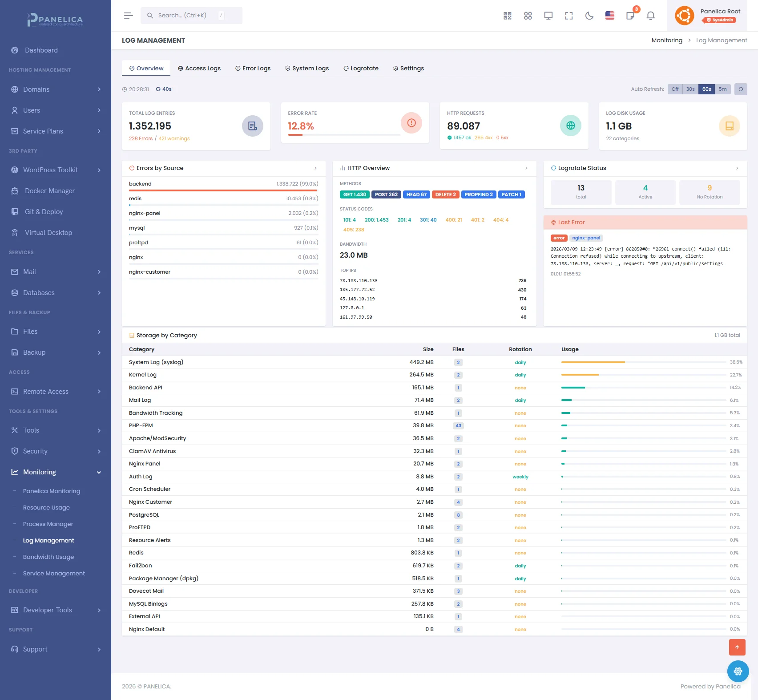
Task: Click the manual refresh icon button
Action: coord(740,89)
